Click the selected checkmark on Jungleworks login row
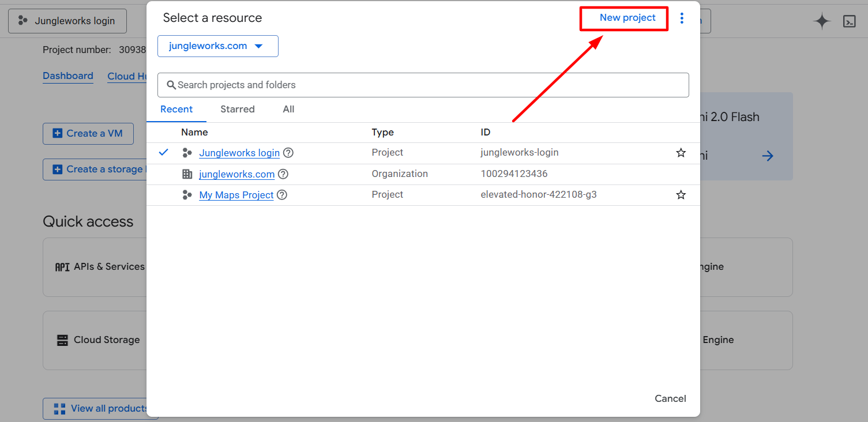868x422 pixels. click(164, 153)
